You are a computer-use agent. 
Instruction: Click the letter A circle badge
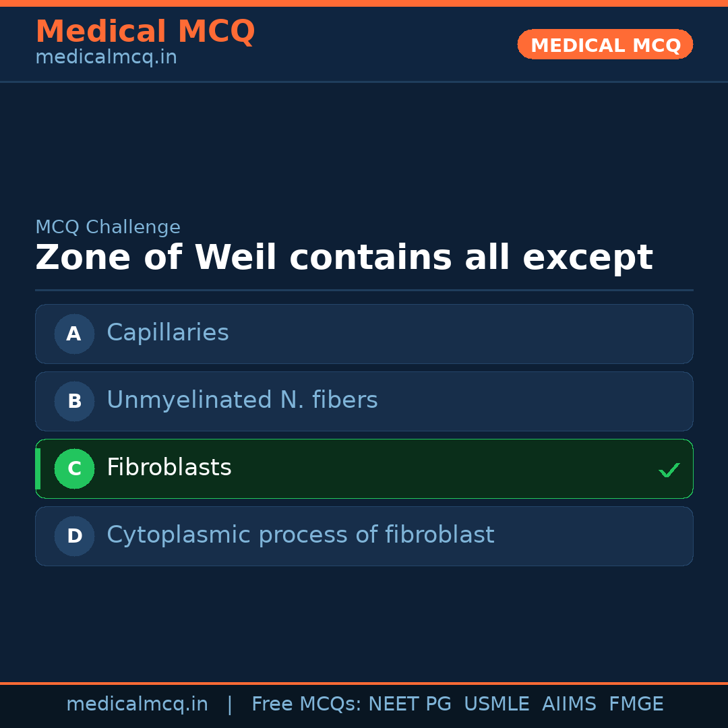tap(74, 334)
